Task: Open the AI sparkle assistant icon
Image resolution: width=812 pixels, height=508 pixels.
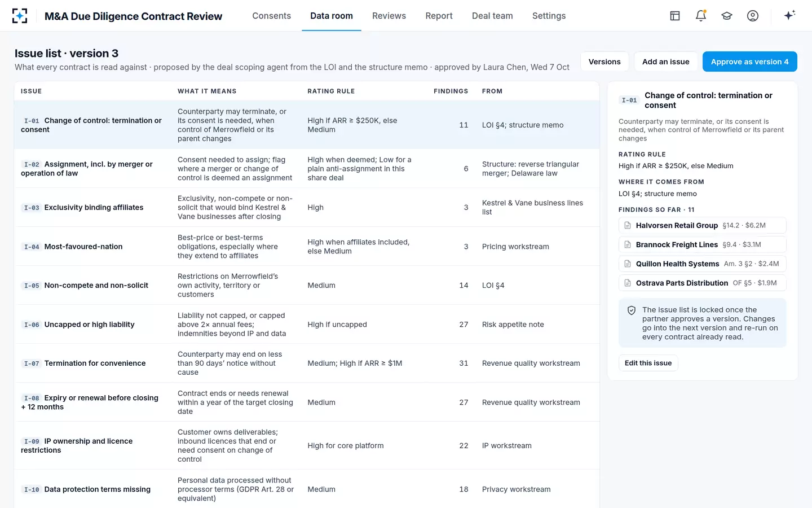Action: pos(789,15)
